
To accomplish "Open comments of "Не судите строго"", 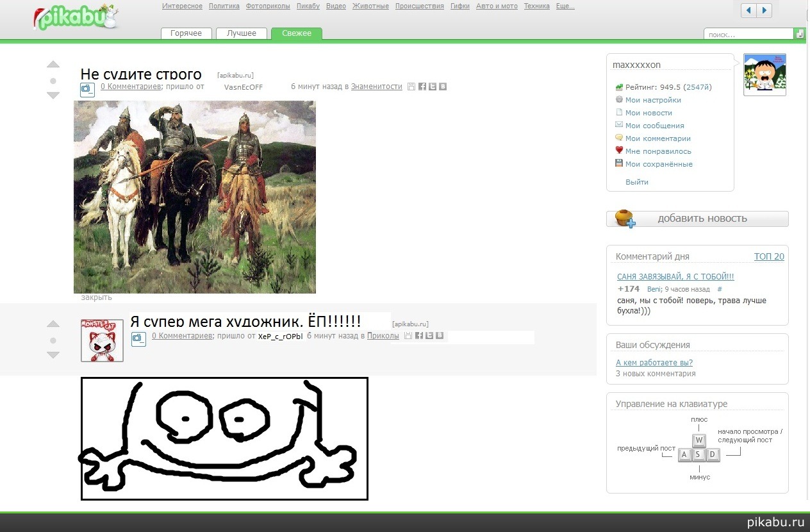I will click(x=131, y=87).
